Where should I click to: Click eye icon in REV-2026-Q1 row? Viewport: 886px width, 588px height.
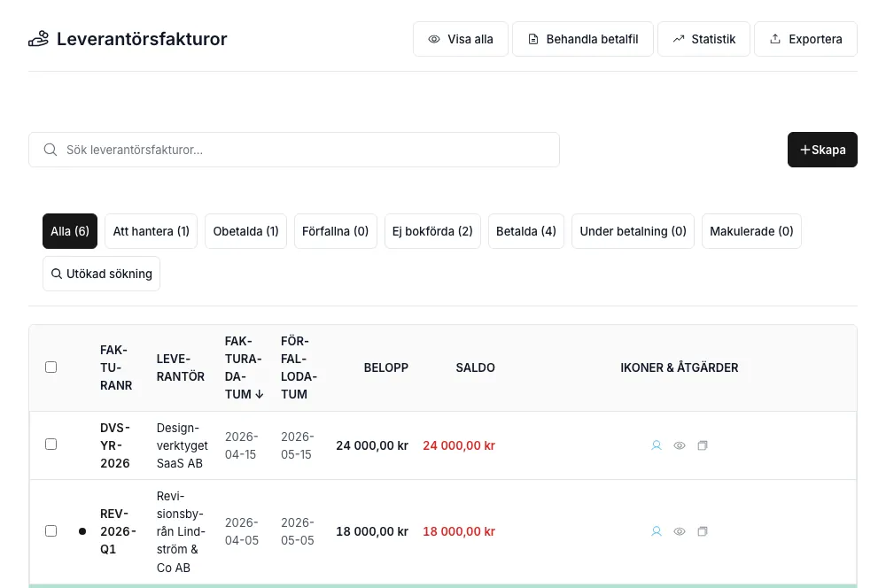pyautogui.click(x=680, y=531)
